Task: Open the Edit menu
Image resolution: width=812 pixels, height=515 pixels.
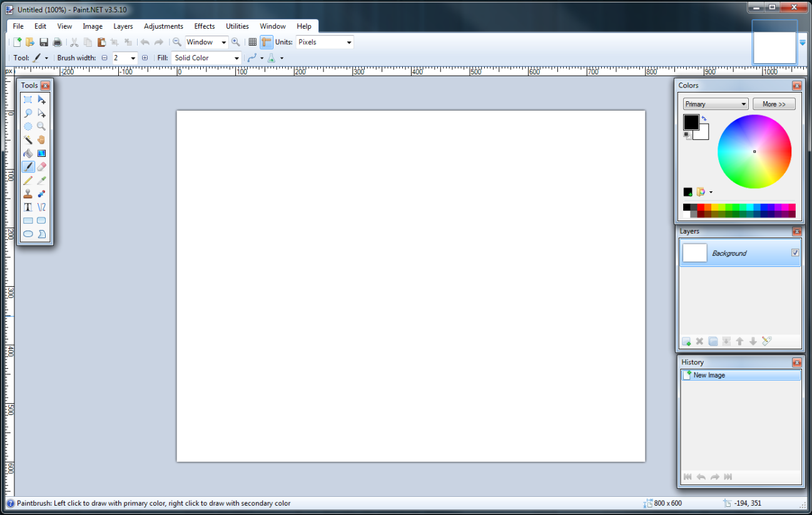Action: [x=41, y=26]
